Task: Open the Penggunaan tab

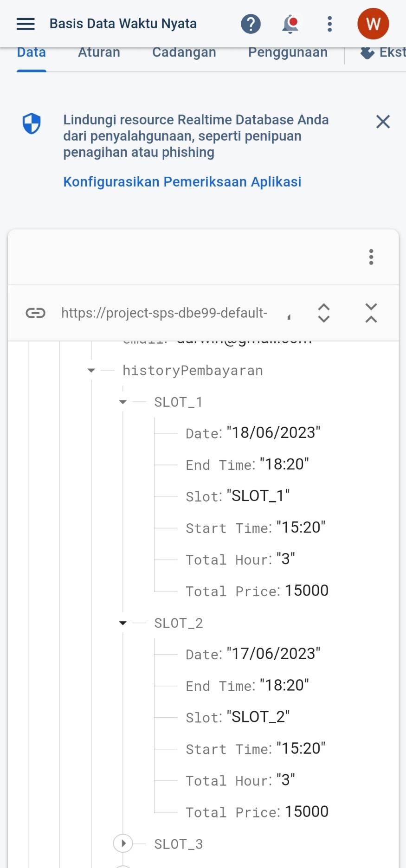Action: 288,52
